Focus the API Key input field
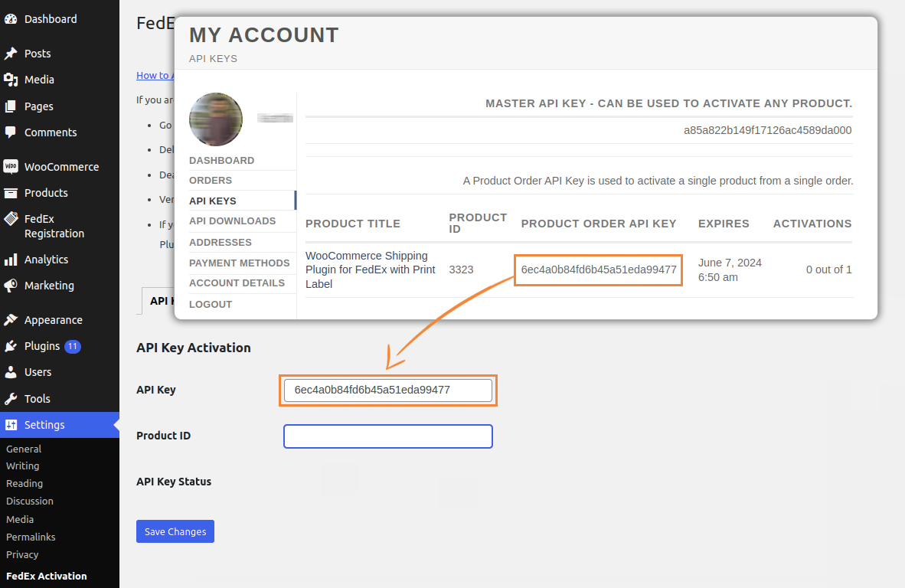The height and width of the screenshot is (588, 905). pos(388,390)
